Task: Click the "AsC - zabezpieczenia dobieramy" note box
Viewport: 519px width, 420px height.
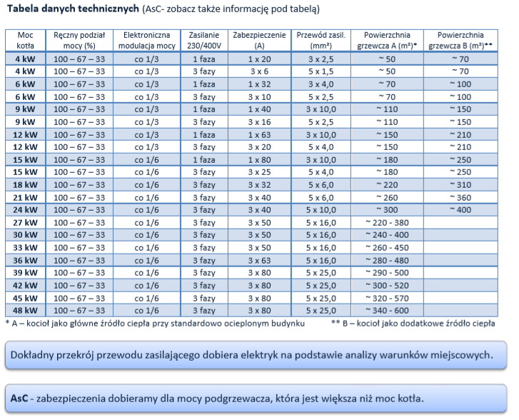Action: [258, 398]
